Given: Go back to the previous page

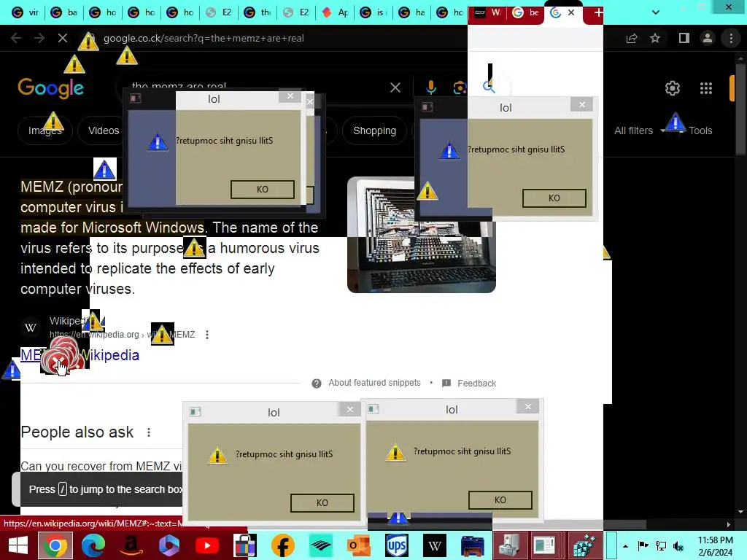Looking at the screenshot, I should (x=16, y=38).
